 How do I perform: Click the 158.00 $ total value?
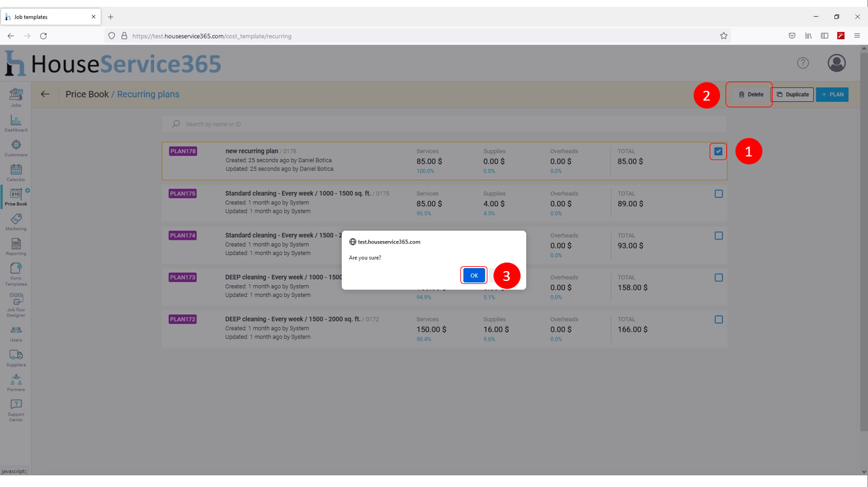point(633,287)
